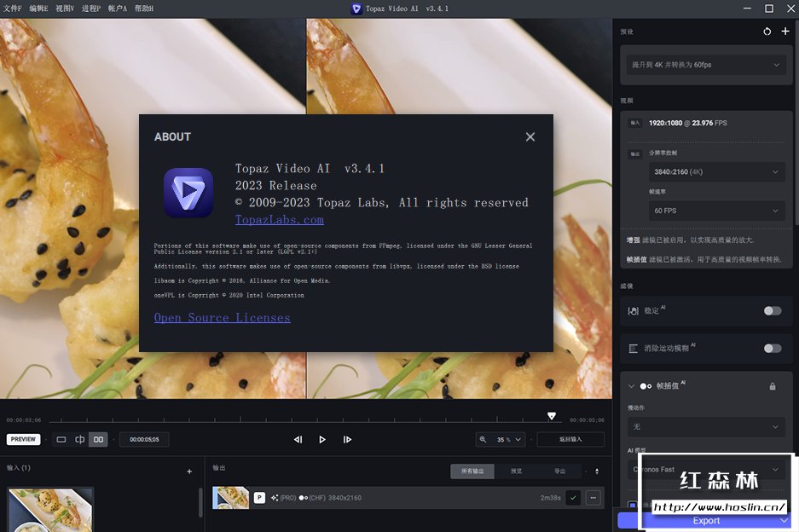This screenshot has height=532, width=799.
Task: Select single view layout icon
Action: click(61, 439)
